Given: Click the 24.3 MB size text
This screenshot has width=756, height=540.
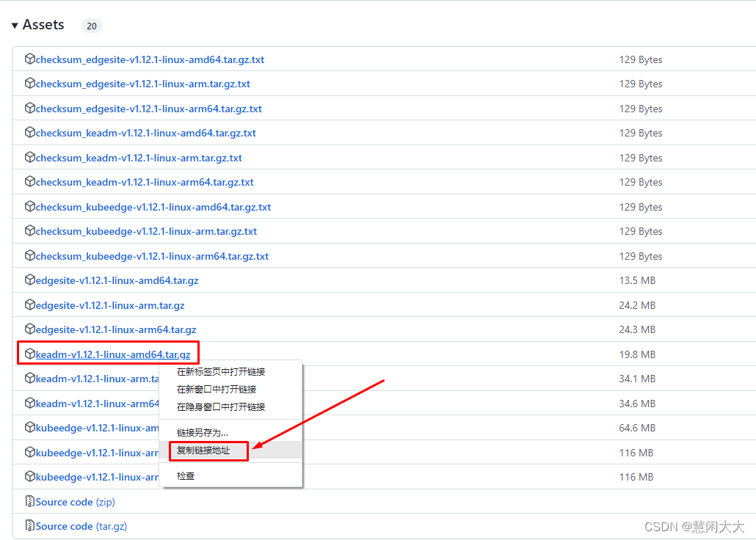Looking at the screenshot, I should 637,329.
